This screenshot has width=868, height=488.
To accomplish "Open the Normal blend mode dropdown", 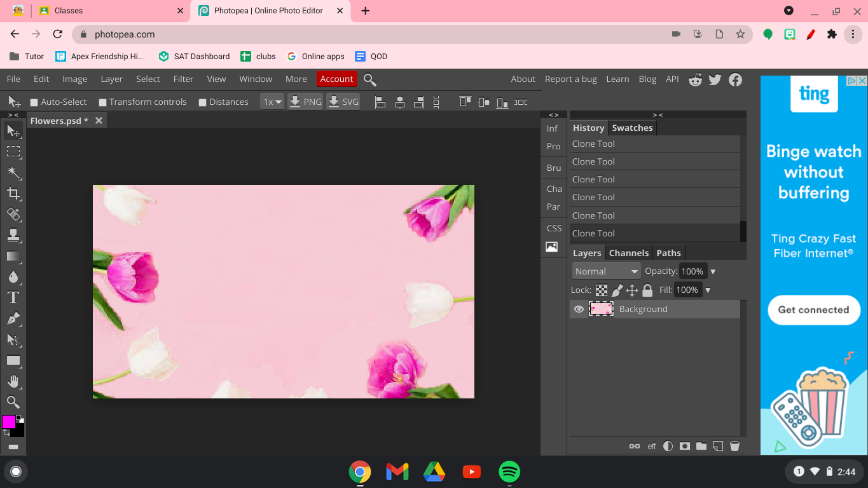I will tap(605, 271).
